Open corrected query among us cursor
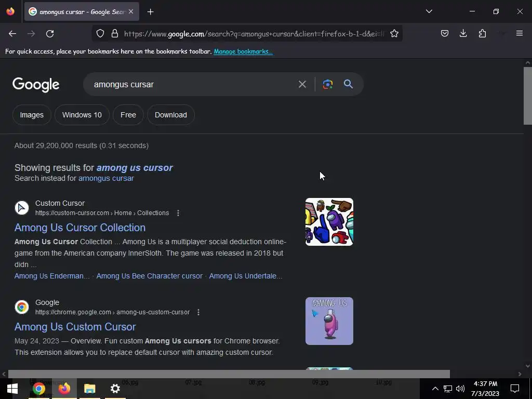The width and height of the screenshot is (532, 399). (135, 168)
